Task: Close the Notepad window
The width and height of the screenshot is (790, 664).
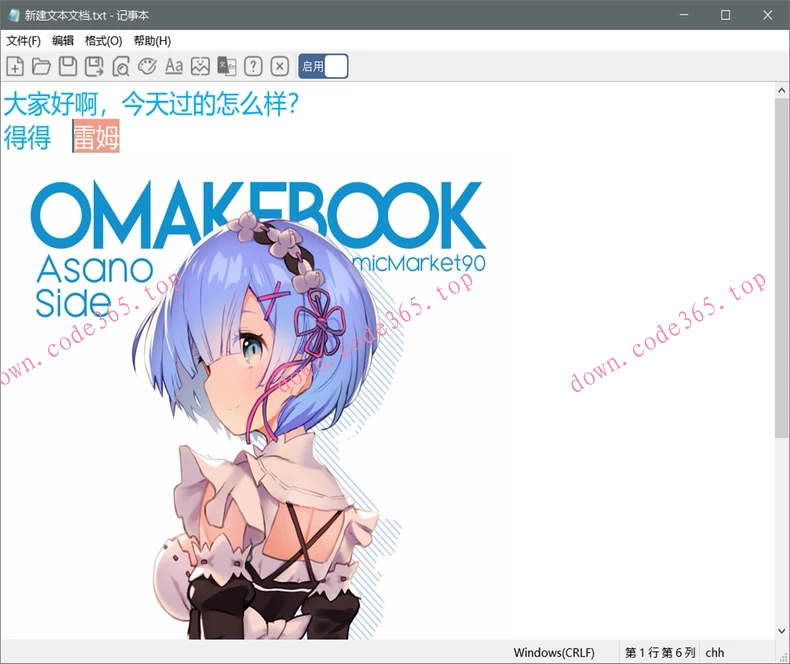Action: pyautogui.click(x=767, y=15)
